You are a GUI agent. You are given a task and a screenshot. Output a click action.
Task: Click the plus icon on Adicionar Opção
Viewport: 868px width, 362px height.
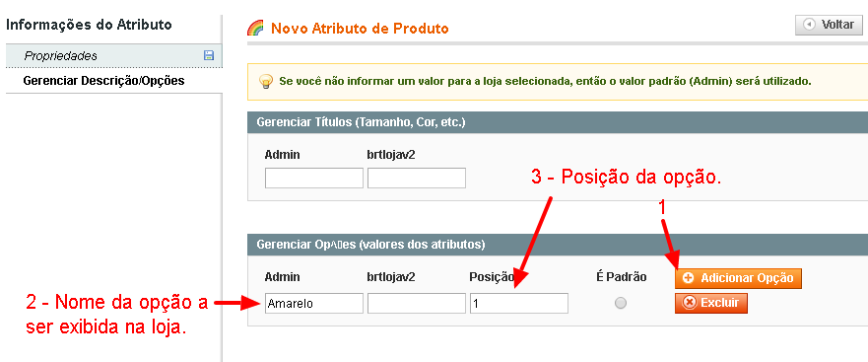(689, 278)
